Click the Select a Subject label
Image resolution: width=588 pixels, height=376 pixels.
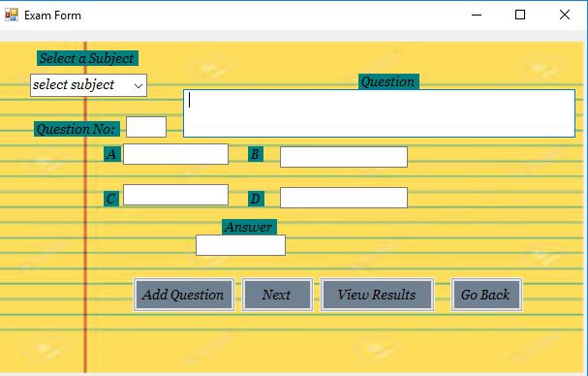tap(87, 58)
